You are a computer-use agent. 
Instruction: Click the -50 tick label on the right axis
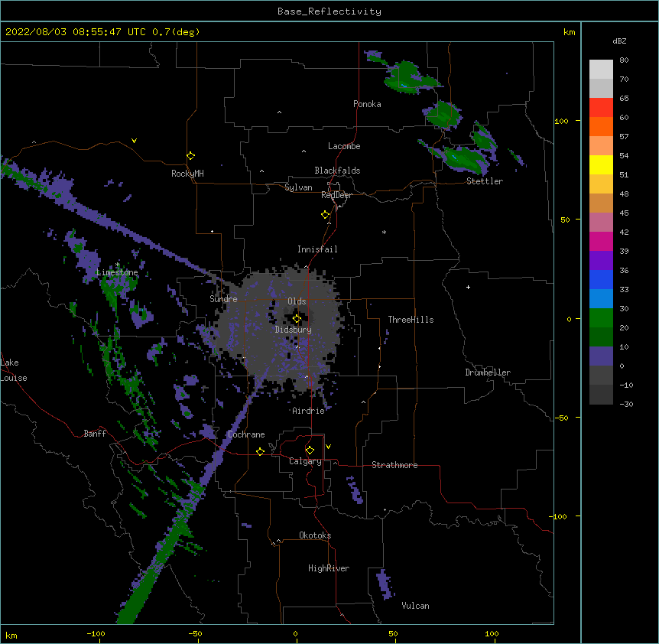pyautogui.click(x=561, y=418)
